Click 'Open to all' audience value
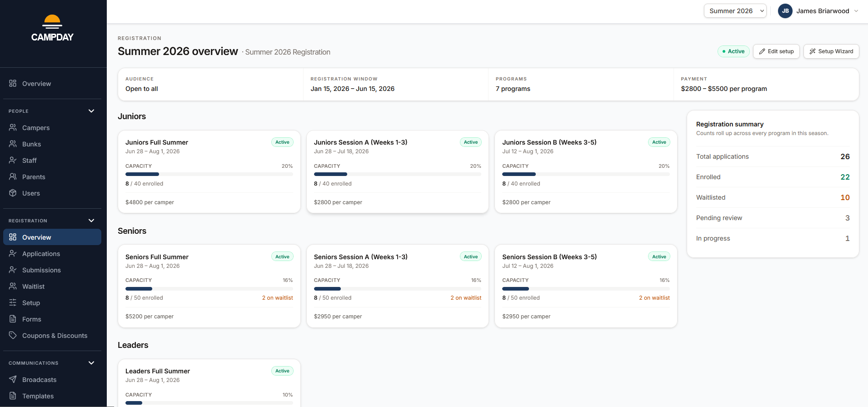Screen dimensions: 868x407 142,89
